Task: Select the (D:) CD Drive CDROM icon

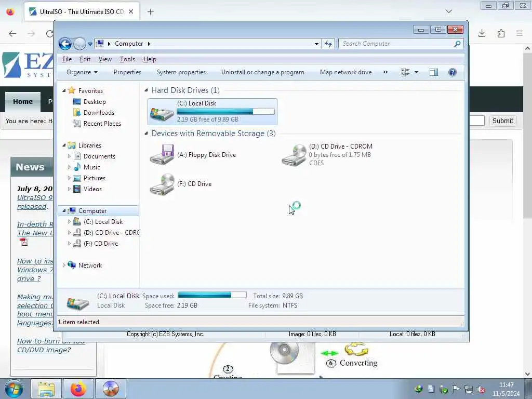Action: (294, 155)
